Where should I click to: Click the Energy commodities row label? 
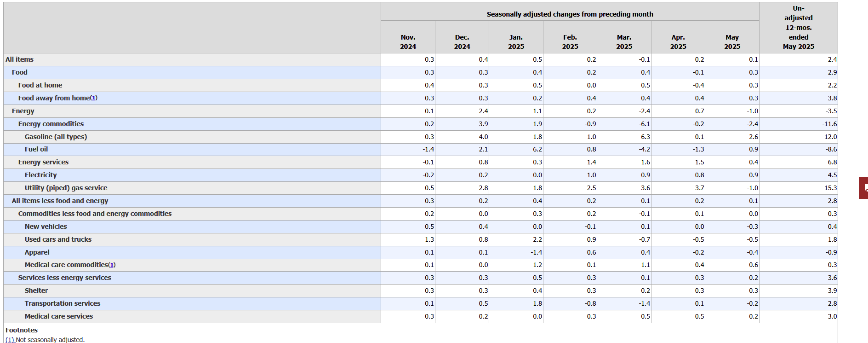coord(51,124)
